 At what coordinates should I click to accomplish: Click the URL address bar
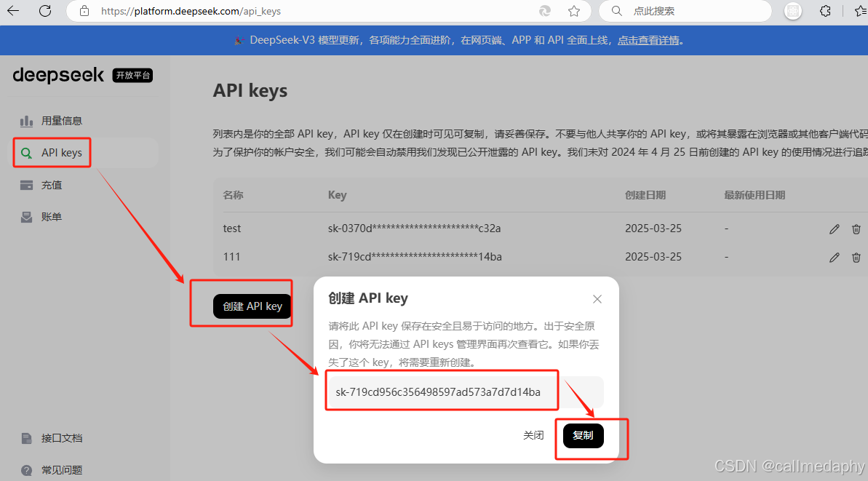pos(329,11)
